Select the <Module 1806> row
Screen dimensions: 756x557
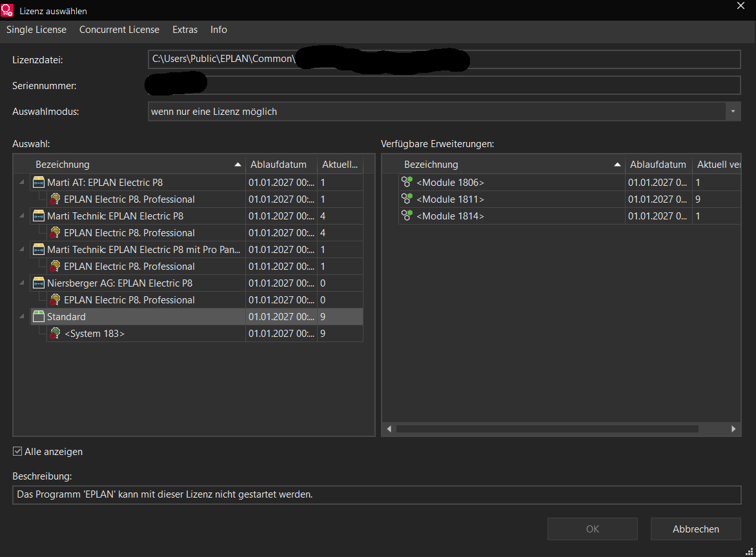pos(569,182)
